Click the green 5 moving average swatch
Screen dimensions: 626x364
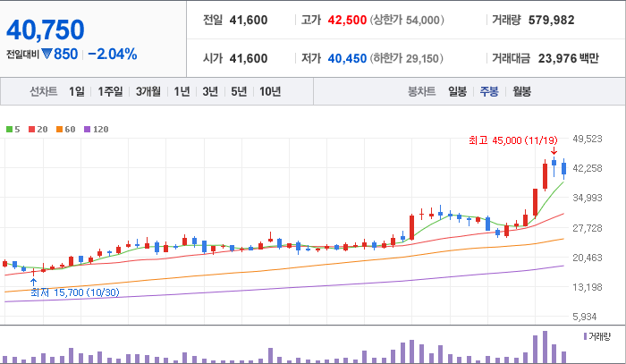[x=9, y=130]
